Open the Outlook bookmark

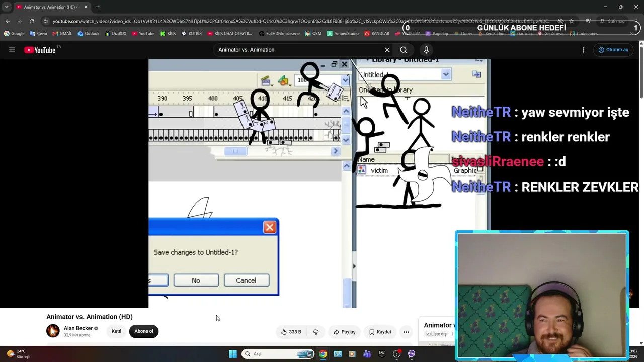click(89, 34)
